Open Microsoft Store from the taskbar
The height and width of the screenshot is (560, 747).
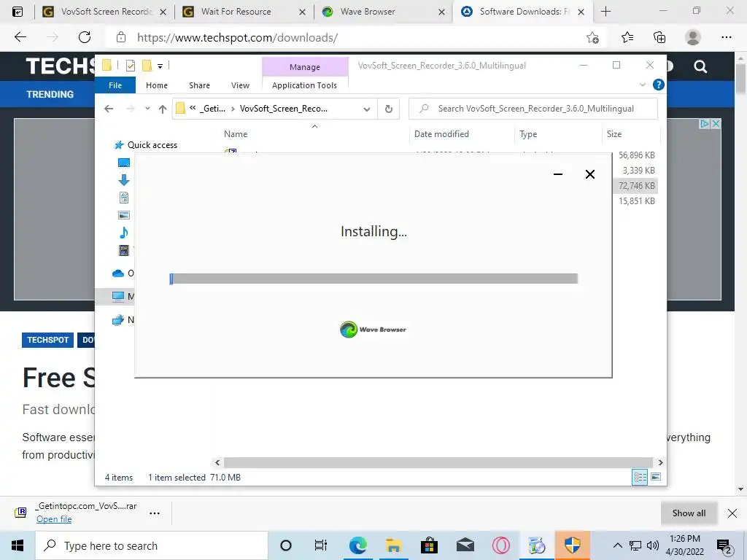point(429,545)
